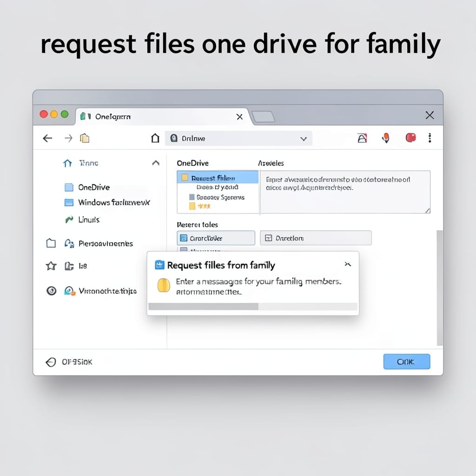The width and height of the screenshot is (476, 476).
Task: Click inside the description text area
Action: pos(345,192)
